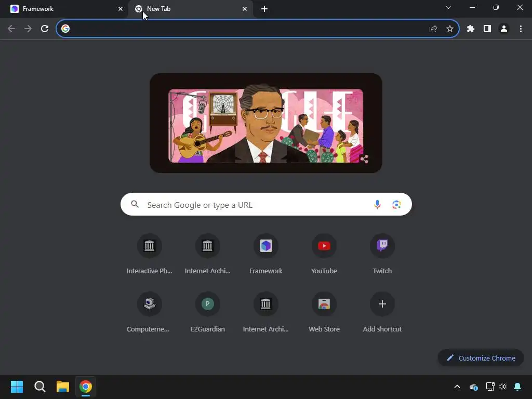The width and height of the screenshot is (532, 399).
Task: Open the YouTube shortcut
Action: (324, 255)
